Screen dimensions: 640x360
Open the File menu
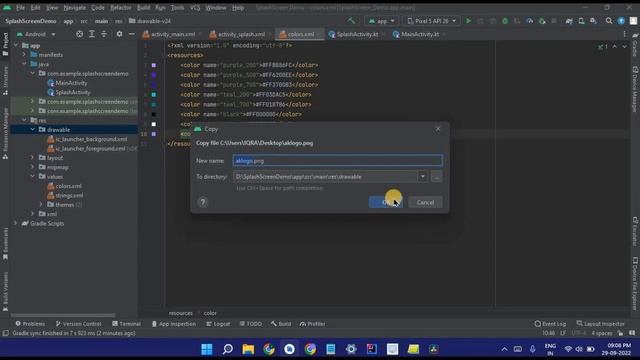20,8
